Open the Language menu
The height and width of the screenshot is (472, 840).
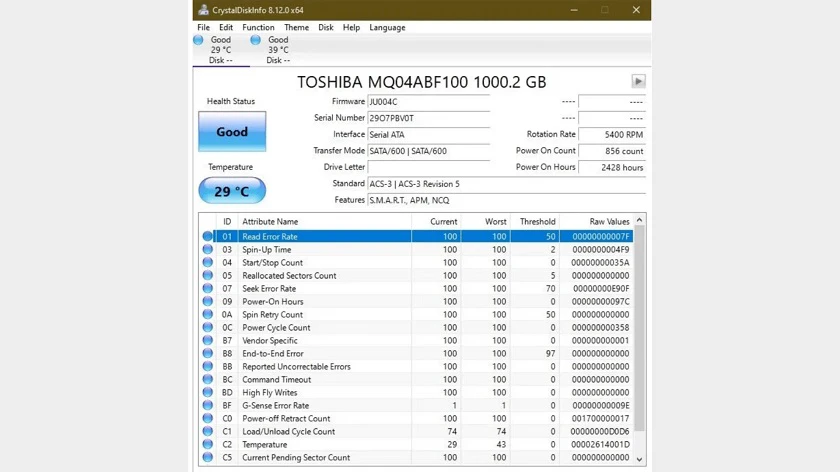pyautogui.click(x=387, y=27)
